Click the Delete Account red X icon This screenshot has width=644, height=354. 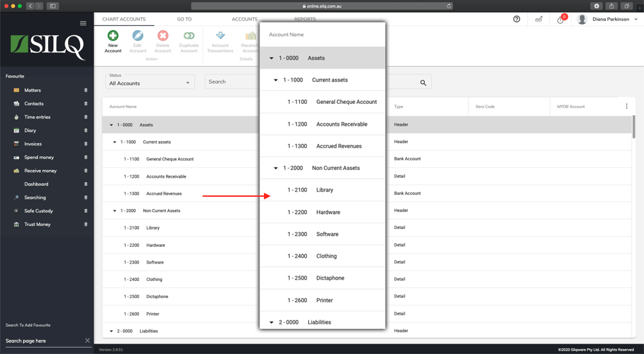[163, 35]
